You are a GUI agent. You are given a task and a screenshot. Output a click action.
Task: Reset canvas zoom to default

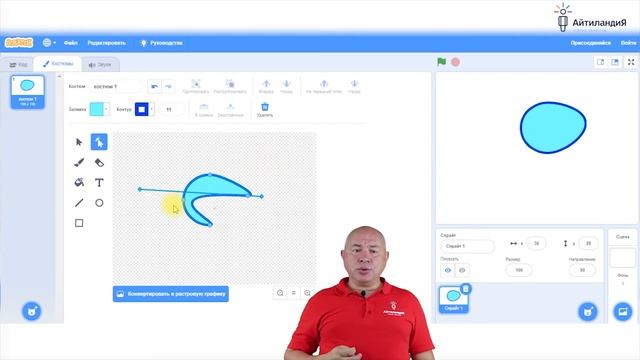point(293,293)
